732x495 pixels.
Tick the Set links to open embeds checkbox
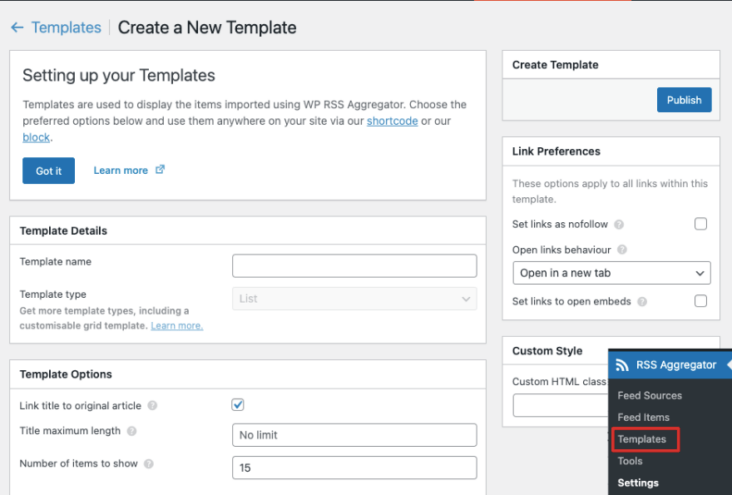coord(700,301)
